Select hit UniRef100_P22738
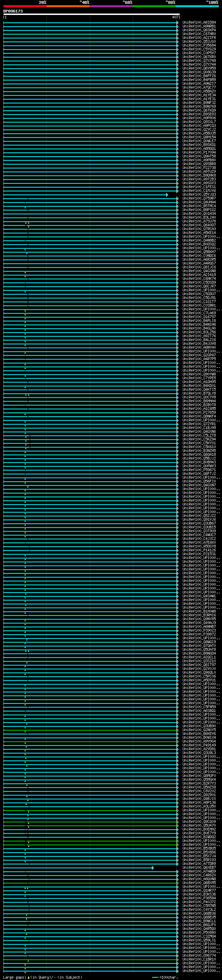The width and height of the screenshot is (222, 980). click(x=199, y=168)
